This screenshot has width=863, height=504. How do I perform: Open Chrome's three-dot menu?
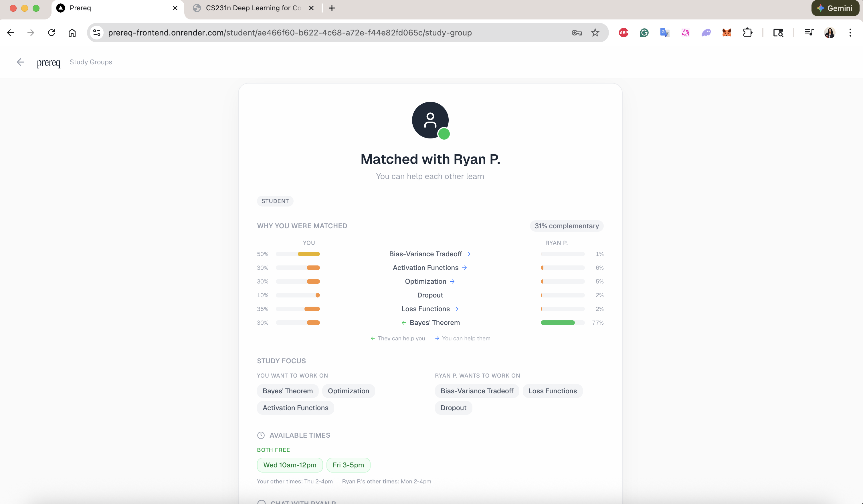point(850,33)
